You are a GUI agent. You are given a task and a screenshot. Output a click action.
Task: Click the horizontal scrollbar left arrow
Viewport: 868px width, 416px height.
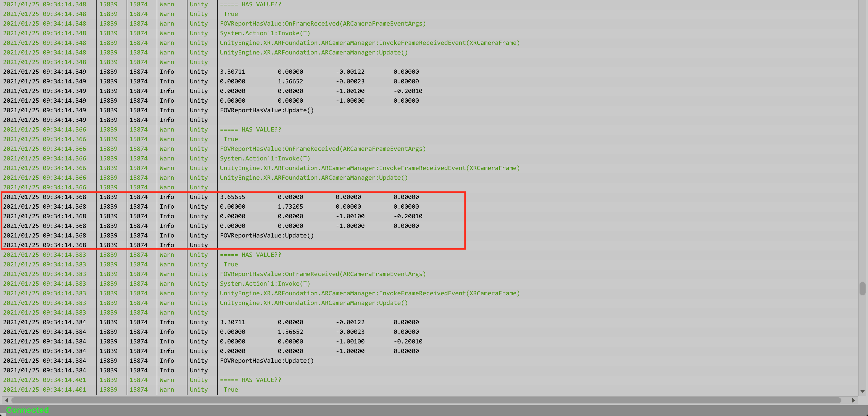(x=6, y=400)
